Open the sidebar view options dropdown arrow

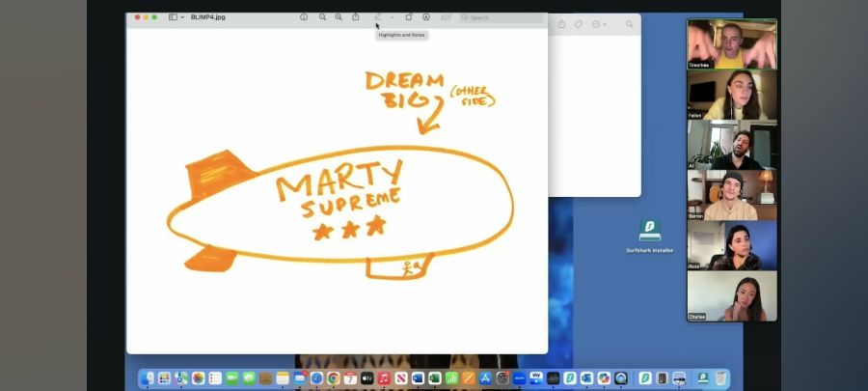click(x=182, y=17)
